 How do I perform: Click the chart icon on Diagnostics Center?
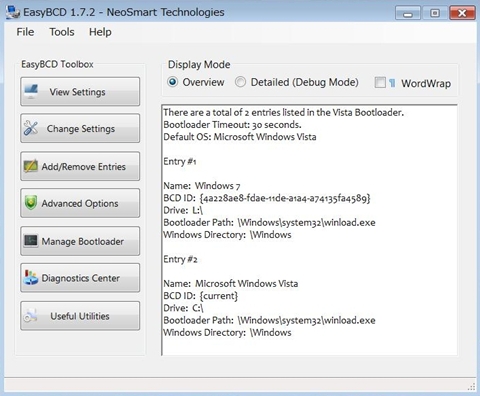(x=31, y=277)
